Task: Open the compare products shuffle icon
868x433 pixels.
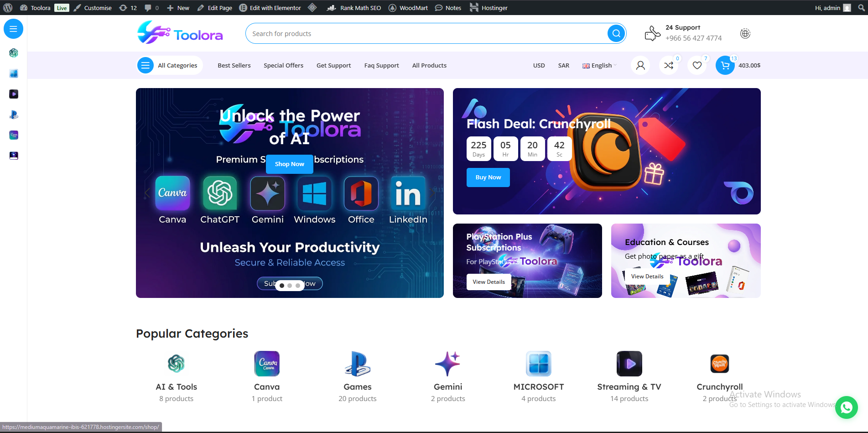Action: 669,65
